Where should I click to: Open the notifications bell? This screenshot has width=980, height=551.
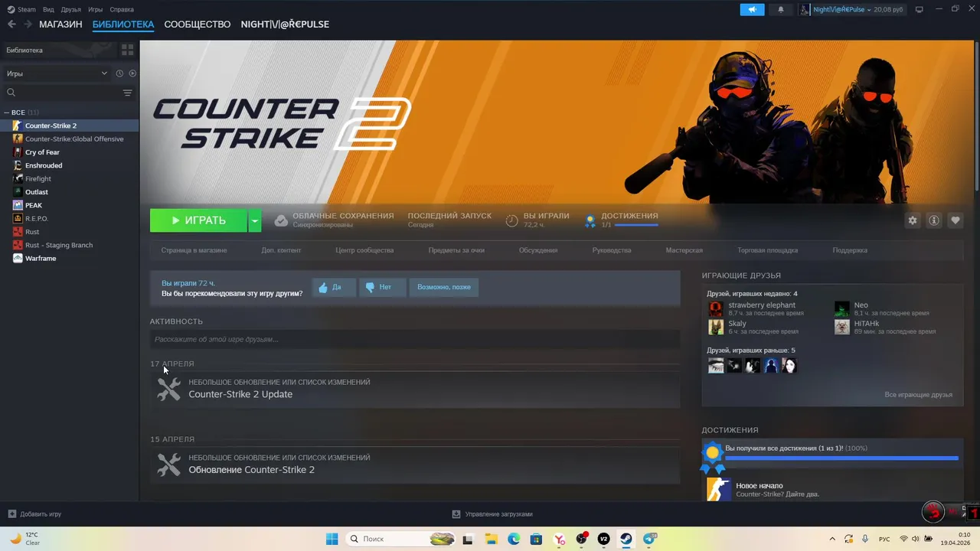[781, 9]
